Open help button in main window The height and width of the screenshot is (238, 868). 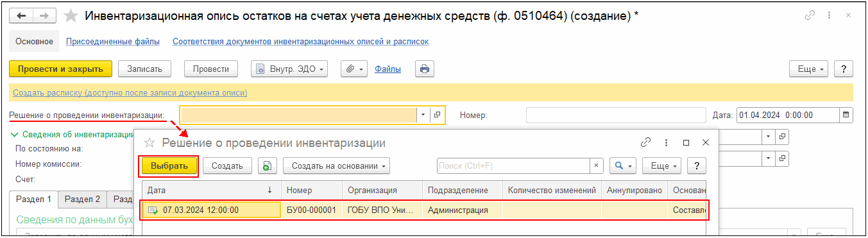[844, 69]
